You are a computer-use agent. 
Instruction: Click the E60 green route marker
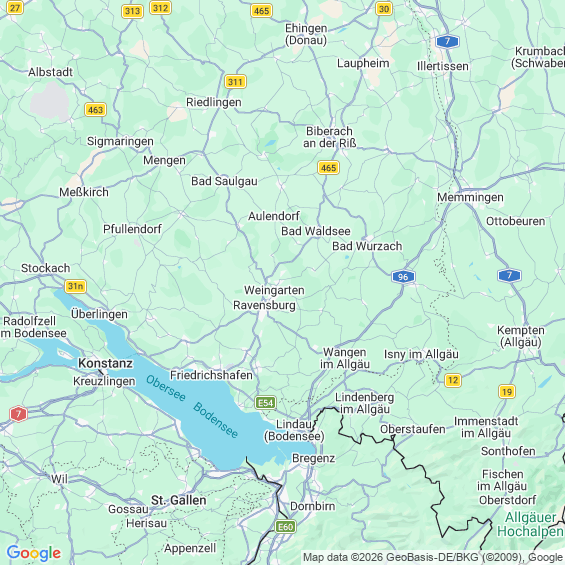tap(285, 527)
